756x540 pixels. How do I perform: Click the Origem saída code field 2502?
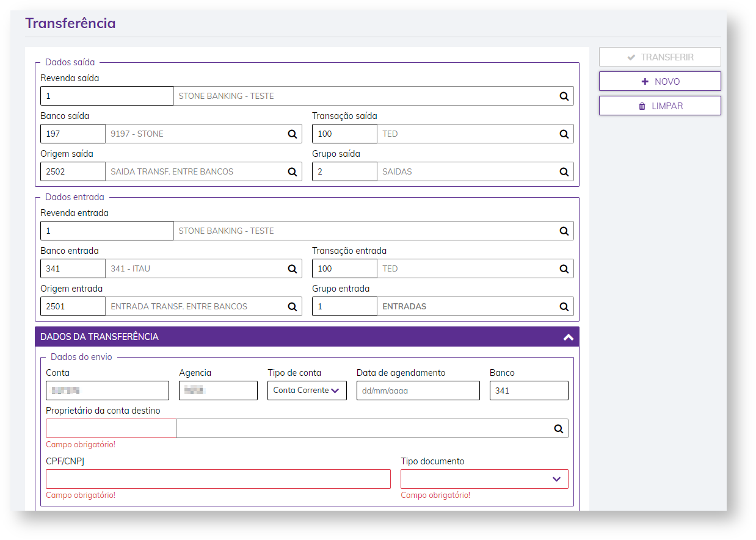tap(73, 171)
